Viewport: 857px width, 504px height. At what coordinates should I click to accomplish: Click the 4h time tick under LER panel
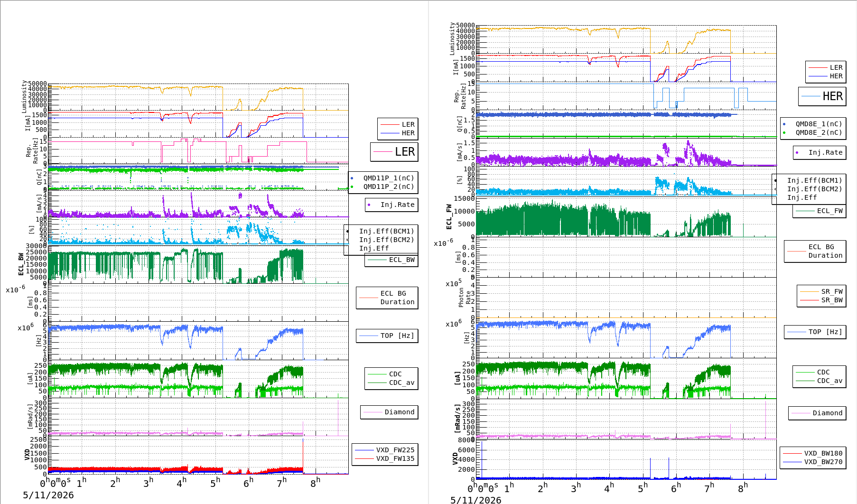[181, 483]
